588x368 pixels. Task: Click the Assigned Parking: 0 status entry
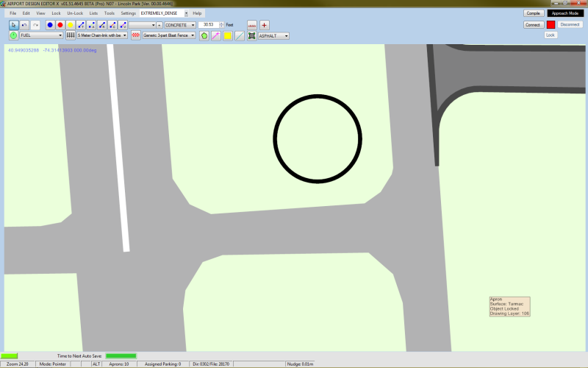pyautogui.click(x=162, y=364)
